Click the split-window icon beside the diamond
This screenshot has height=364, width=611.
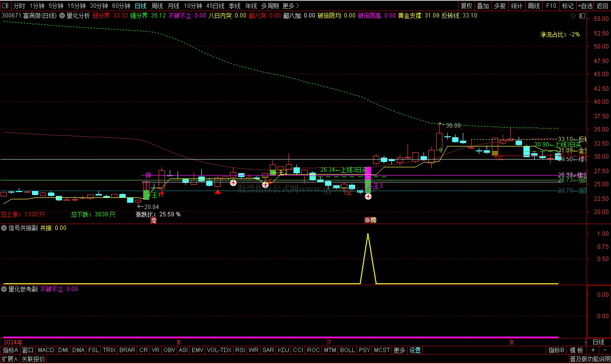[x=582, y=16]
